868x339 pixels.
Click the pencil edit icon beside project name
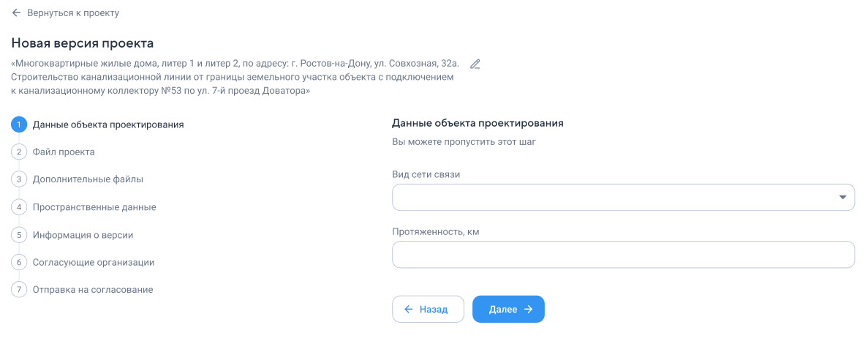click(x=475, y=64)
